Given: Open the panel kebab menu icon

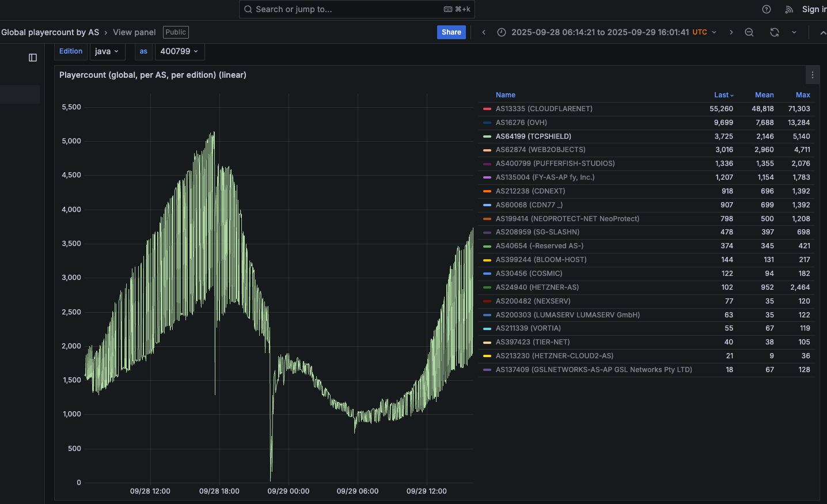Looking at the screenshot, I should [x=812, y=75].
